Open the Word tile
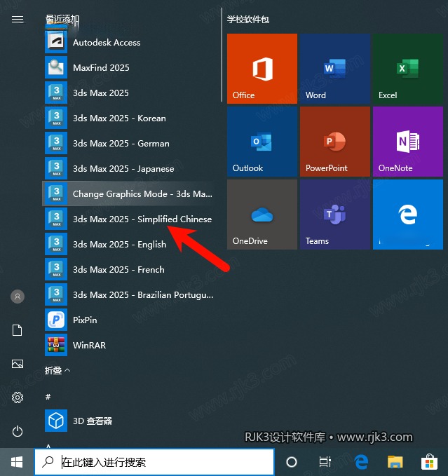 [x=335, y=69]
